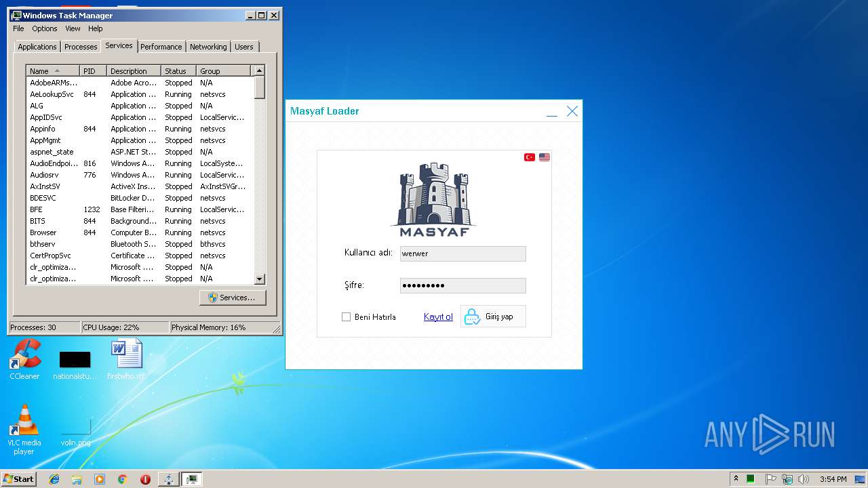
Task: Select the BFE service row
Action: click(140, 209)
